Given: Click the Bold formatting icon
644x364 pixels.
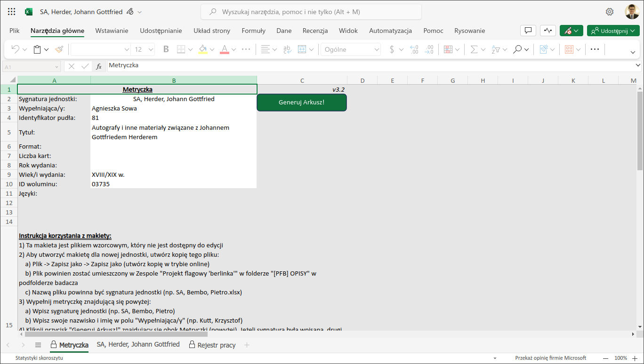Looking at the screenshot, I should click(x=166, y=49).
